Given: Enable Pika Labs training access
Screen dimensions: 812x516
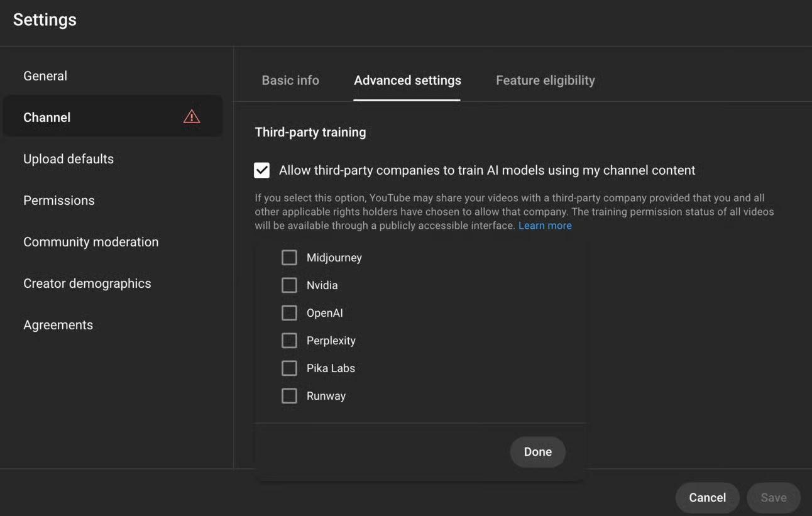Looking at the screenshot, I should [x=289, y=368].
